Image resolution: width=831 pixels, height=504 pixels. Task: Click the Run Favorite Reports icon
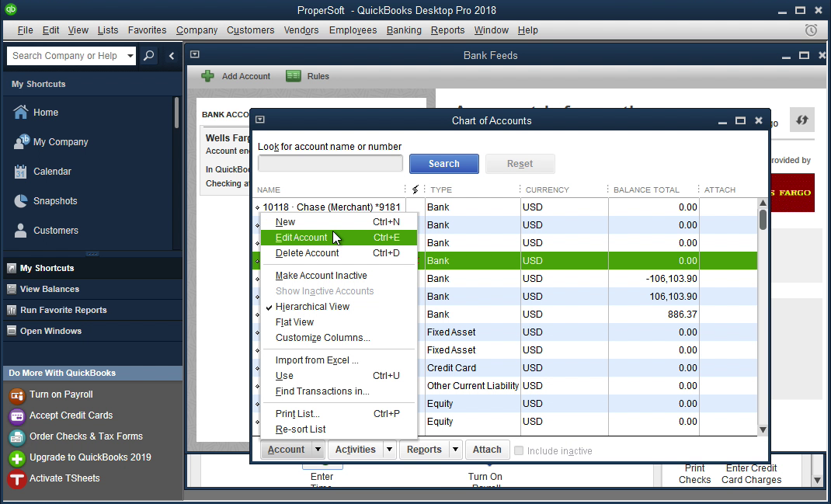[12, 310]
